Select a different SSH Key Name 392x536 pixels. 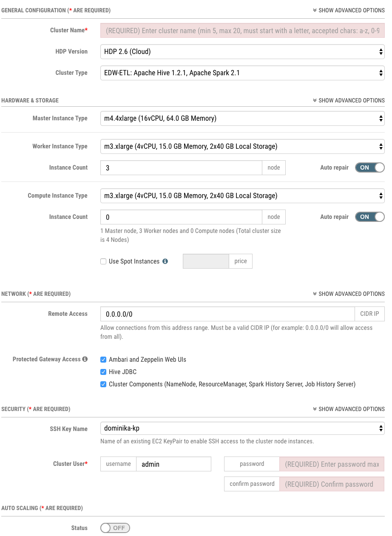[242, 429]
